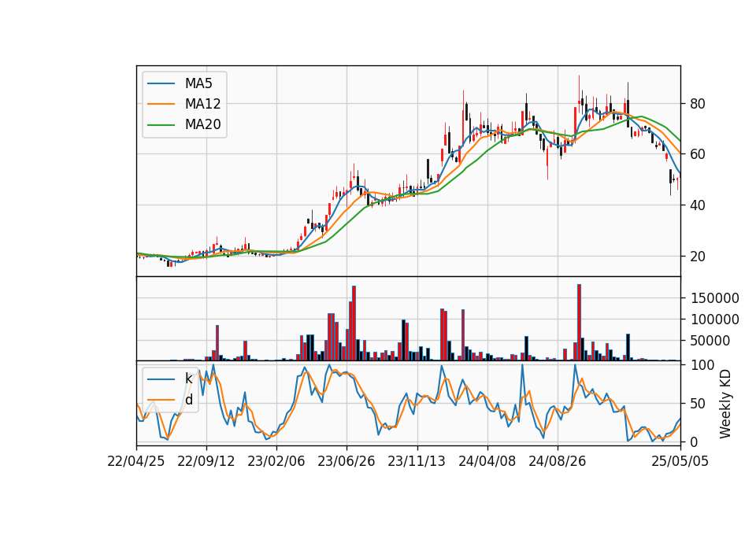Viewport: 756px width, 543px height.
Task: Click the 24/08/26 date tick label
Action: 558,461
